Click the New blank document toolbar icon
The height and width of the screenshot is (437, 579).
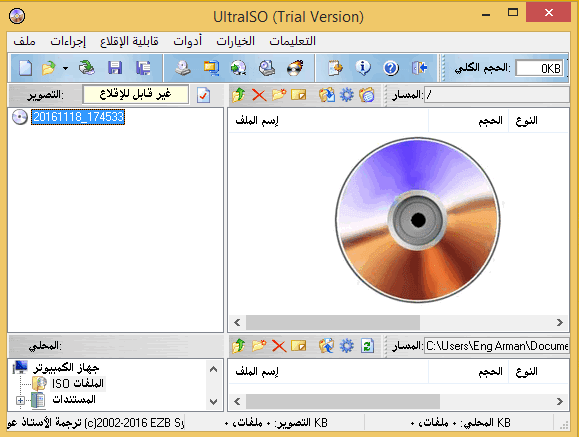[25, 68]
